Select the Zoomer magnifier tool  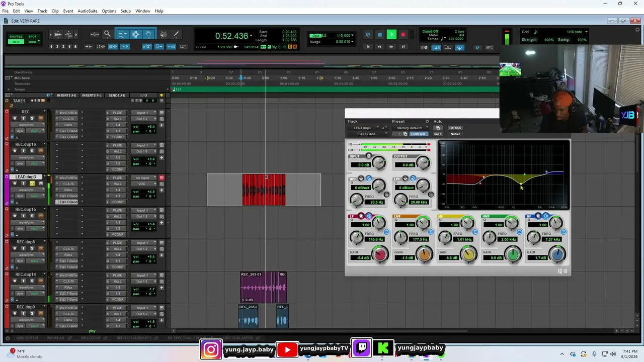click(107, 34)
